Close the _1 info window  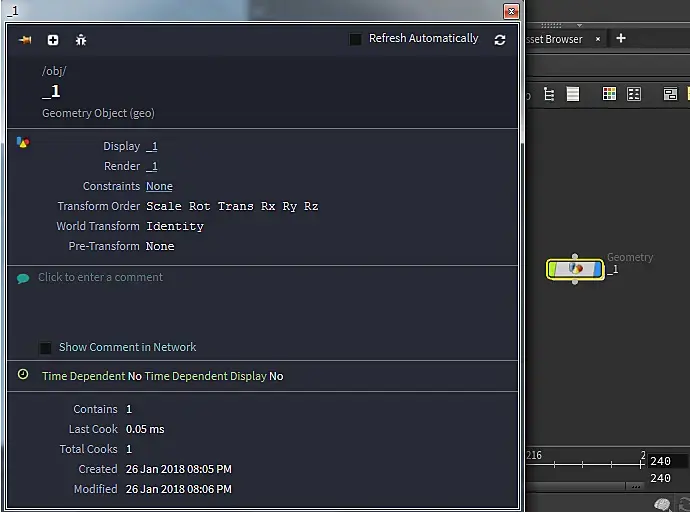click(x=511, y=11)
